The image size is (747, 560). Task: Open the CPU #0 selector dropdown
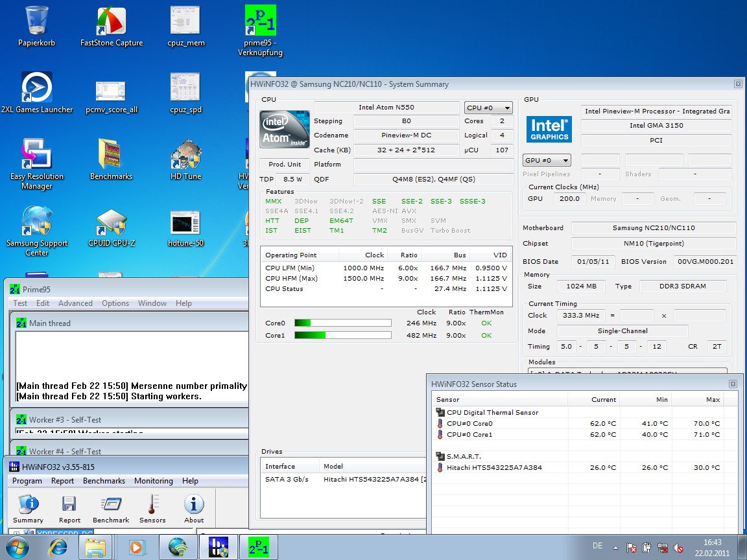click(488, 108)
